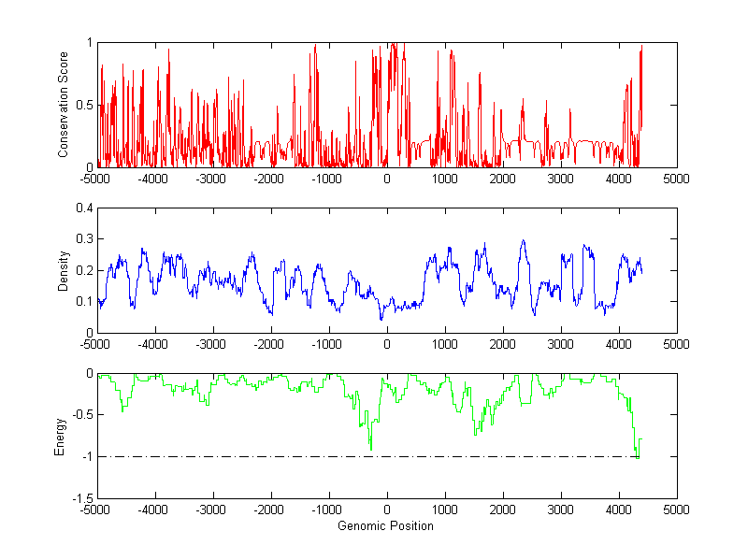Click the -3000 x-tick label under Density plot

coord(211,344)
